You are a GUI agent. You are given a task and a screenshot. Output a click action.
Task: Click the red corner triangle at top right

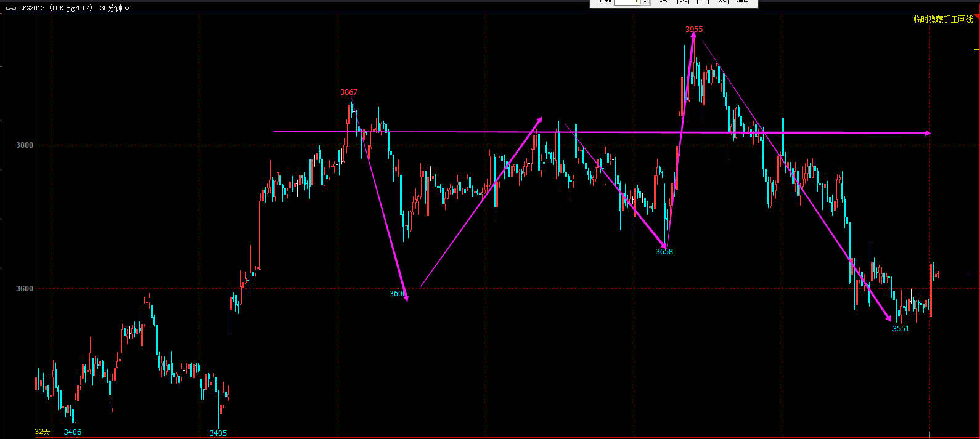pos(976,18)
